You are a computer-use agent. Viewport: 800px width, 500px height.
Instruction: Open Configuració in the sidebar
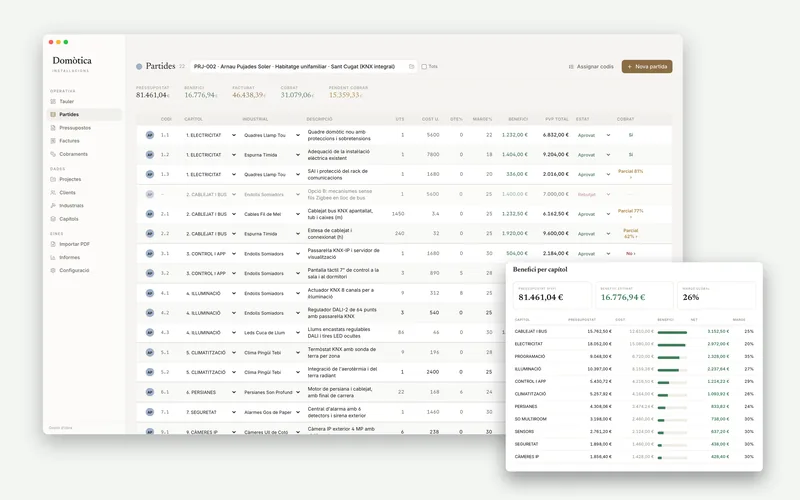[84, 270]
